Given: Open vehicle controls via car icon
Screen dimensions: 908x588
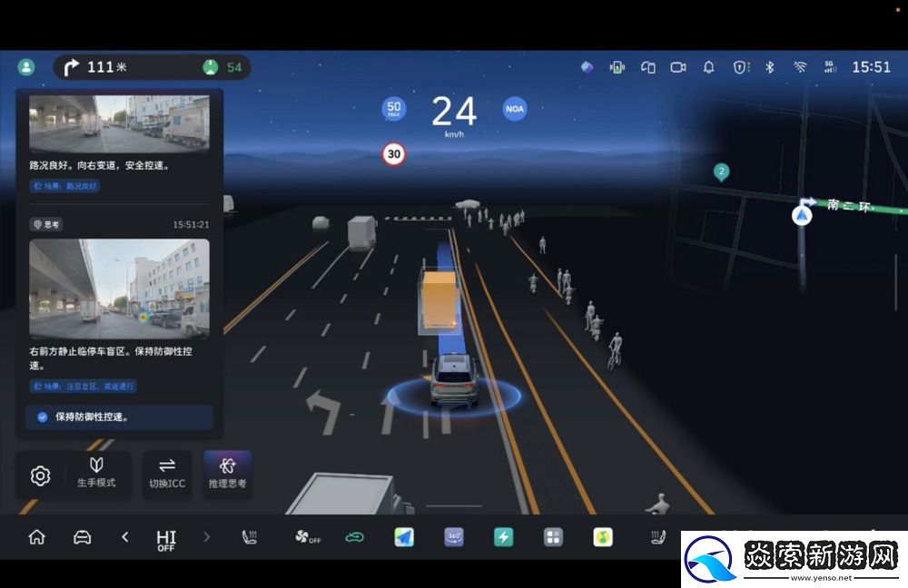Looking at the screenshot, I should (x=82, y=537).
